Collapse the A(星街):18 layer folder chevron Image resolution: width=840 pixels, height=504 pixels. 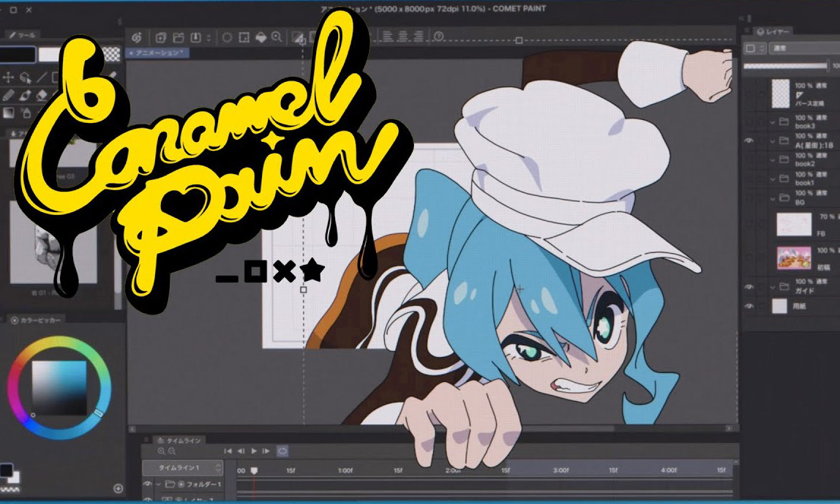coord(773,140)
